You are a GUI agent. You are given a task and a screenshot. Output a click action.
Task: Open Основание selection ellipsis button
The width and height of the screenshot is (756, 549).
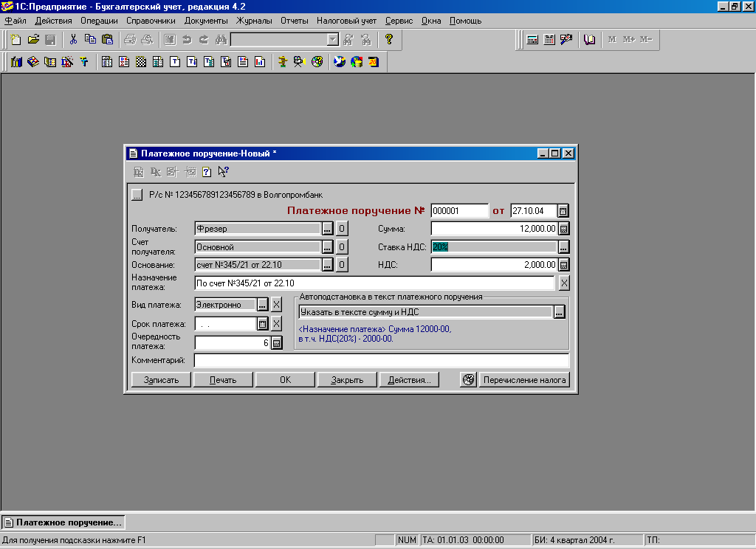[327, 265]
